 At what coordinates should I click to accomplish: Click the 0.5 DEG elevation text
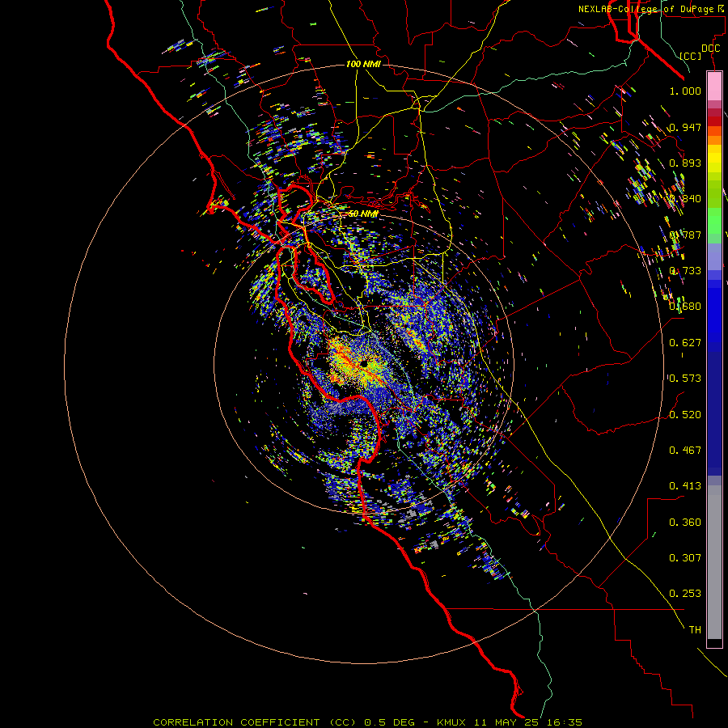pyautogui.click(x=390, y=722)
